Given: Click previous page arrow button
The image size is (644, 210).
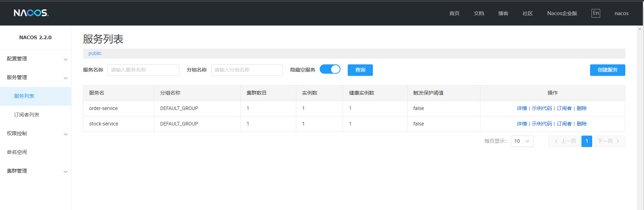Looking at the screenshot, I should pyautogui.click(x=564, y=141).
